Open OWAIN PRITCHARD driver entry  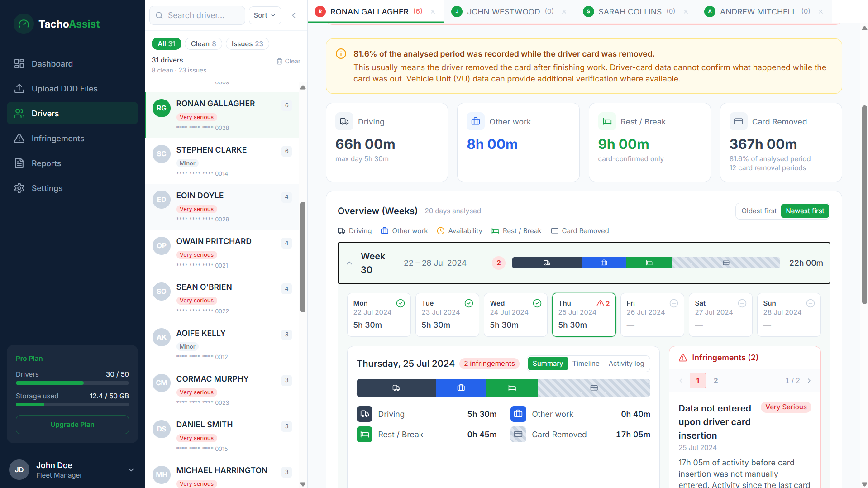pyautogui.click(x=222, y=253)
